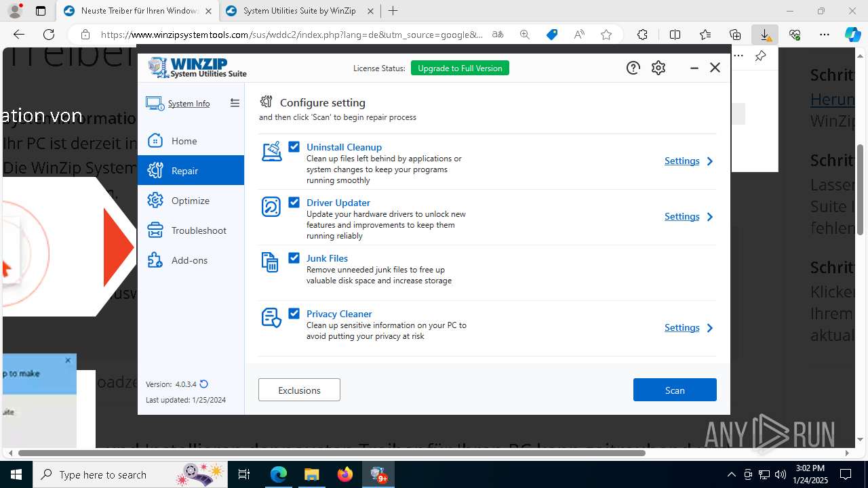Uncheck the Driver Updater checkbox
Screen dimensions: 868x488
pos(294,202)
